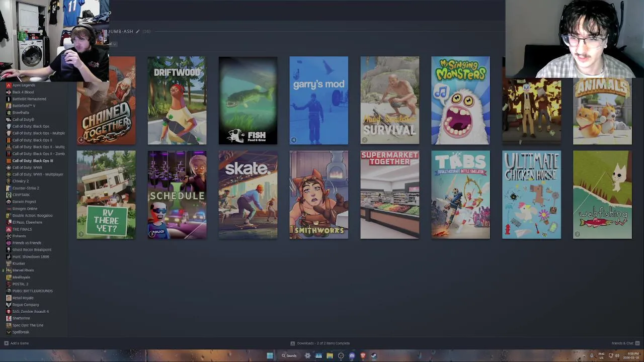Screen dimensions: 644x362
Task: Open the taskbar Search box
Action: point(289,355)
